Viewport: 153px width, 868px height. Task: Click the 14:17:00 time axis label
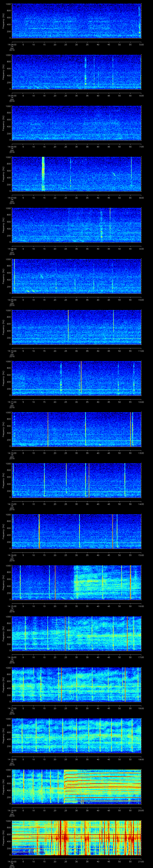coord(12,708)
